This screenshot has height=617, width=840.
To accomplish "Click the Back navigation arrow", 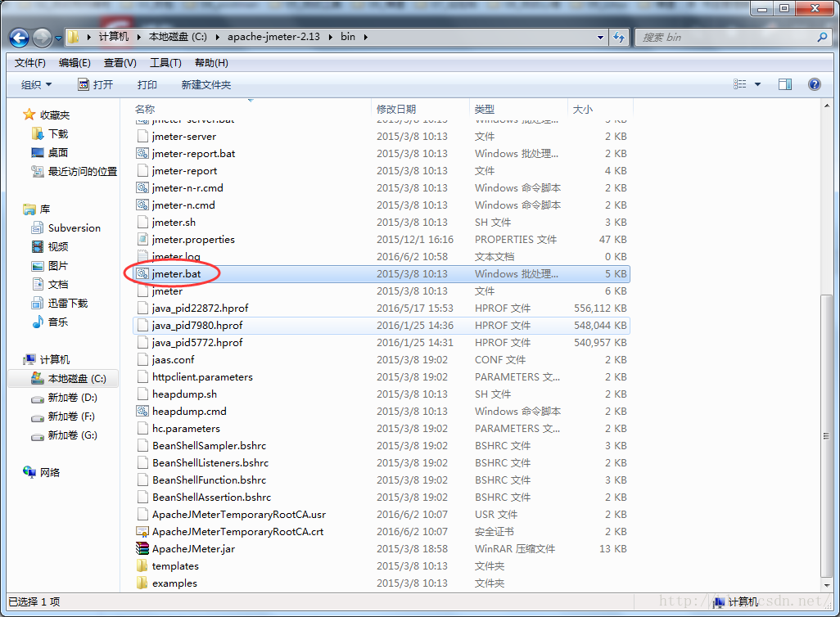I will [20, 38].
